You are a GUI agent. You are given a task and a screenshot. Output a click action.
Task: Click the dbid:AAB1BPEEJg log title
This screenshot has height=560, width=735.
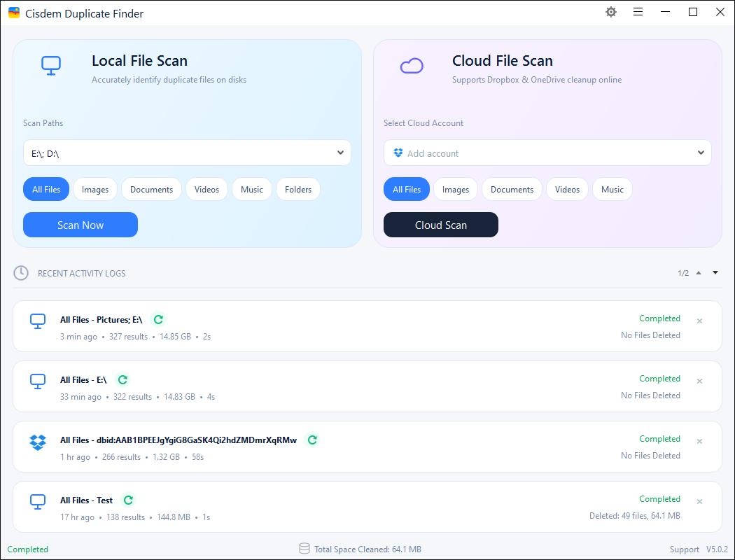(178, 440)
